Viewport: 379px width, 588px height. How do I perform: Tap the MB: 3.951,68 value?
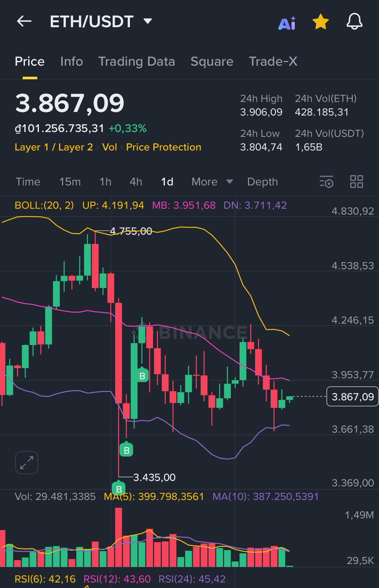[184, 205]
